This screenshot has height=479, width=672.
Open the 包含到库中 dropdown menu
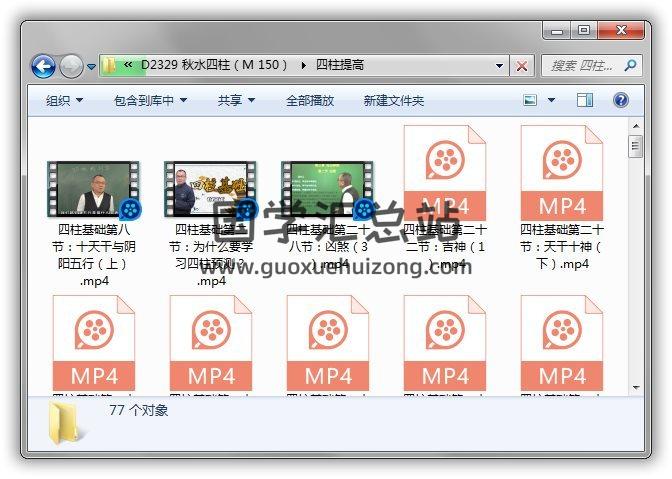tap(150, 101)
